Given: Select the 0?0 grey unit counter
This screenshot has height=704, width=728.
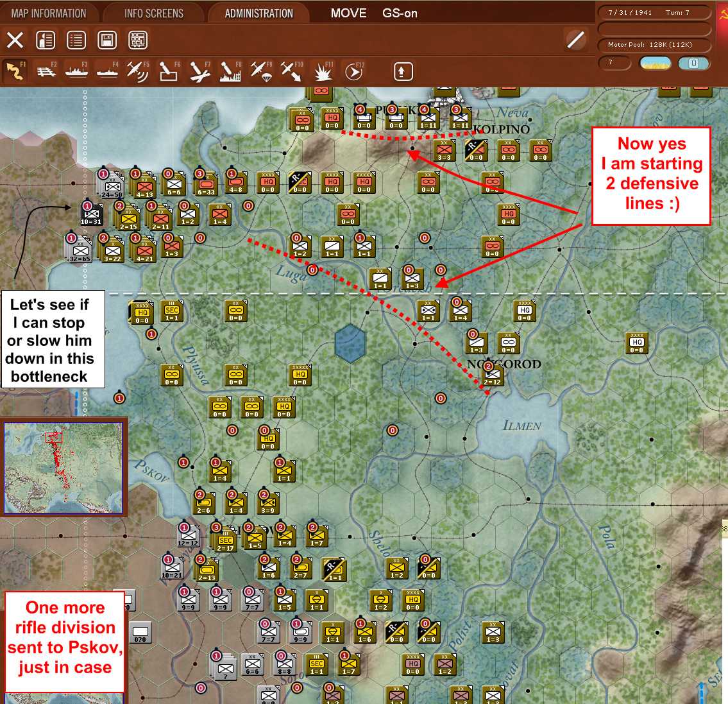Looking at the screenshot, I should (x=140, y=632).
